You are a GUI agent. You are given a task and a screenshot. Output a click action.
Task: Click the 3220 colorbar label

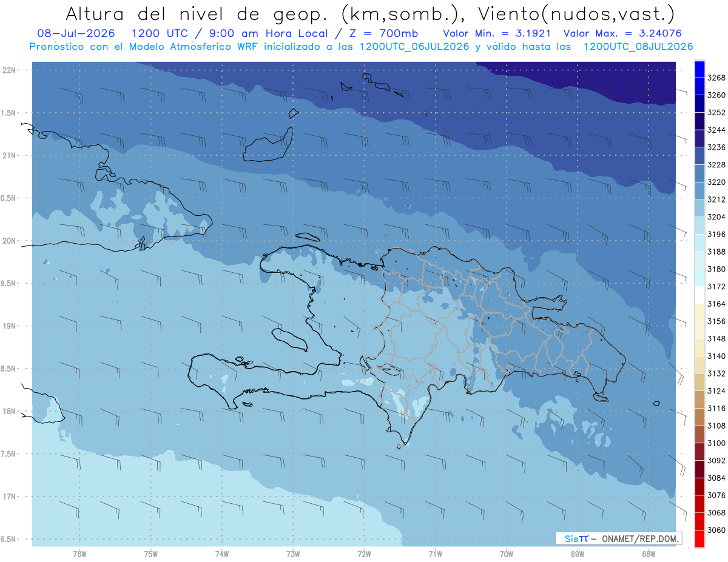pos(716,182)
